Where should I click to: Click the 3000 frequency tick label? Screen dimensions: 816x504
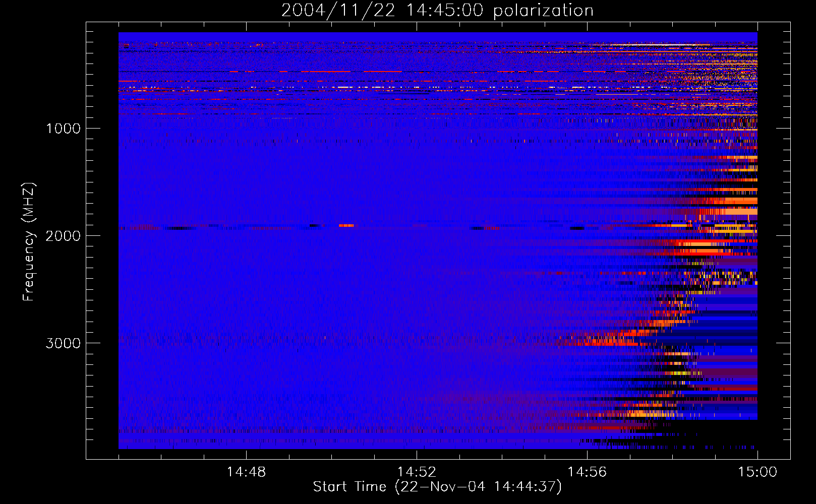click(x=63, y=343)
